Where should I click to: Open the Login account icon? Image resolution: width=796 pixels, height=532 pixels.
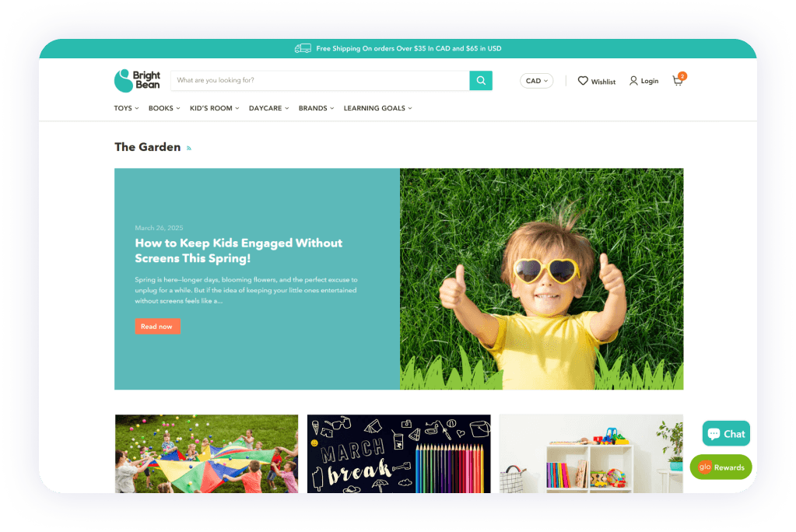click(x=633, y=81)
